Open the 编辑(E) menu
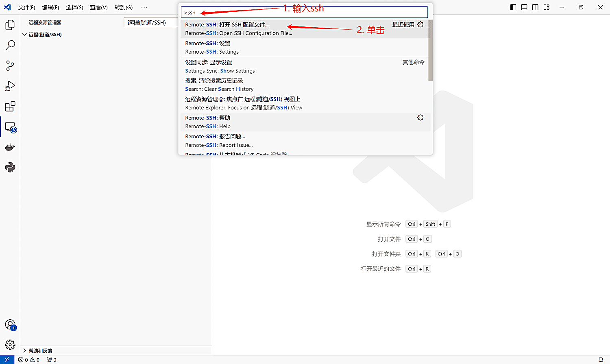The width and height of the screenshot is (610, 364). coord(50,7)
